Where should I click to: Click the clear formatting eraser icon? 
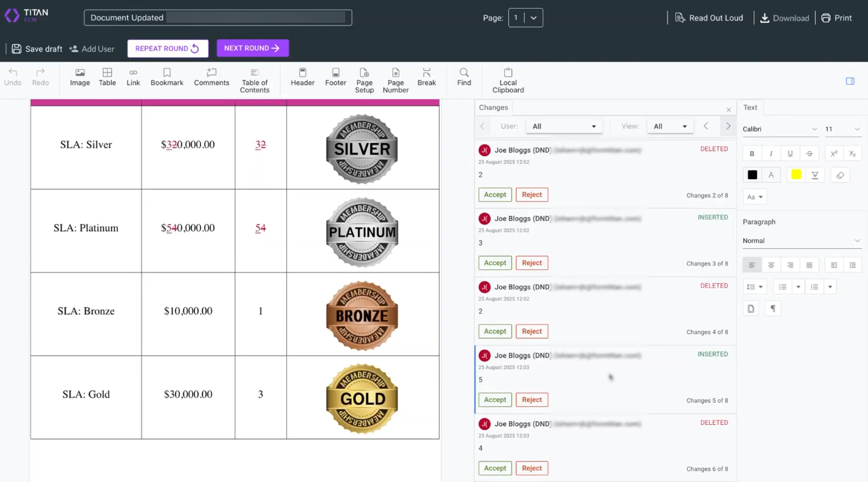pyautogui.click(x=840, y=175)
